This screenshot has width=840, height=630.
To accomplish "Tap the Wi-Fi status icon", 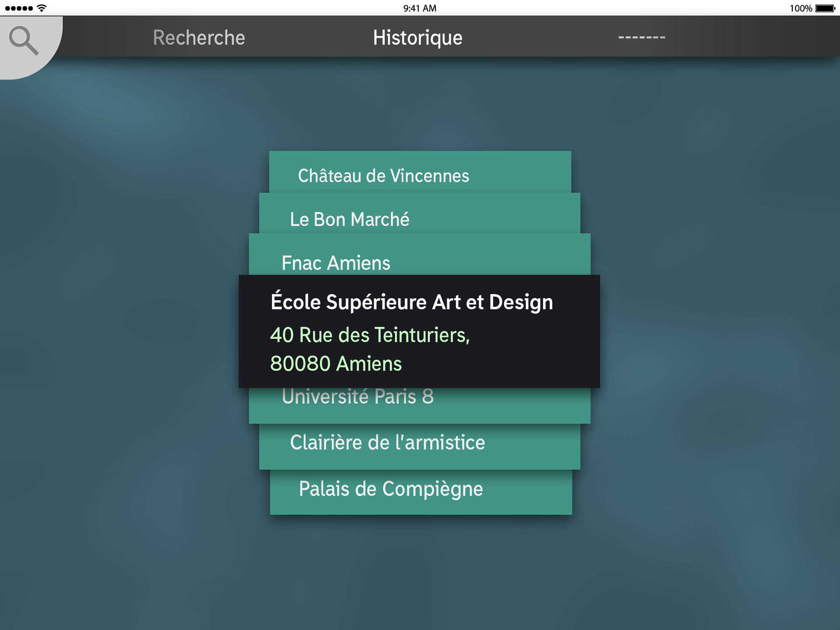I will (42, 8).
